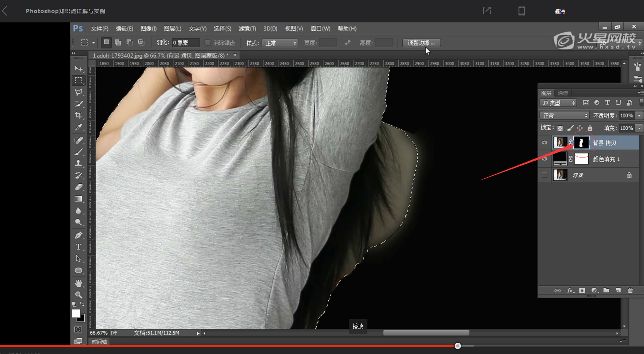Select the Crop tool
The width and height of the screenshot is (644, 354).
pos(78,115)
